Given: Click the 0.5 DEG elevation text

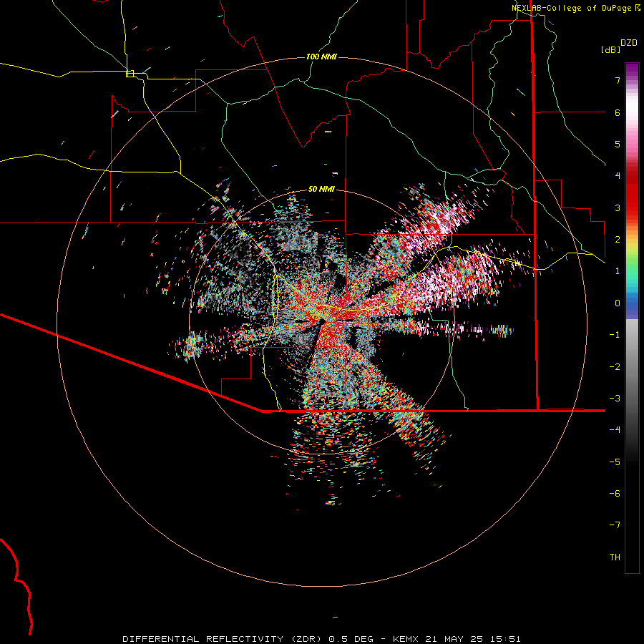Looking at the screenshot, I should tap(351, 639).
